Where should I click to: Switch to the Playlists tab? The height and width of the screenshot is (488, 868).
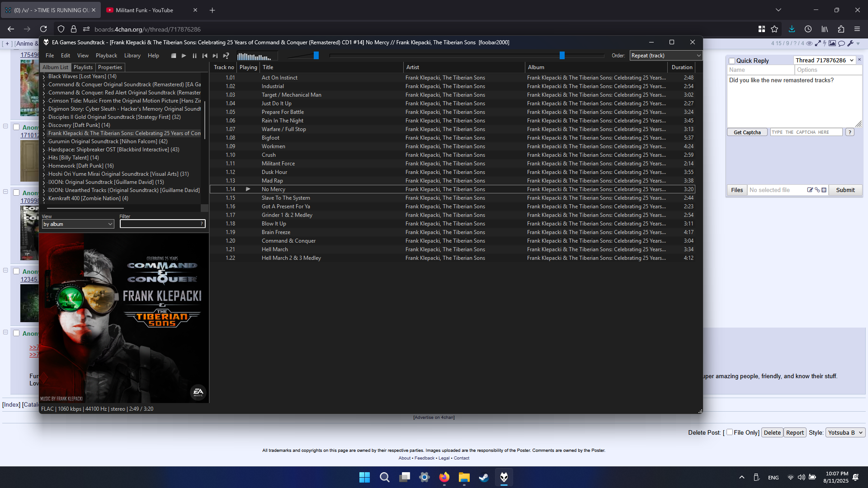(x=83, y=67)
